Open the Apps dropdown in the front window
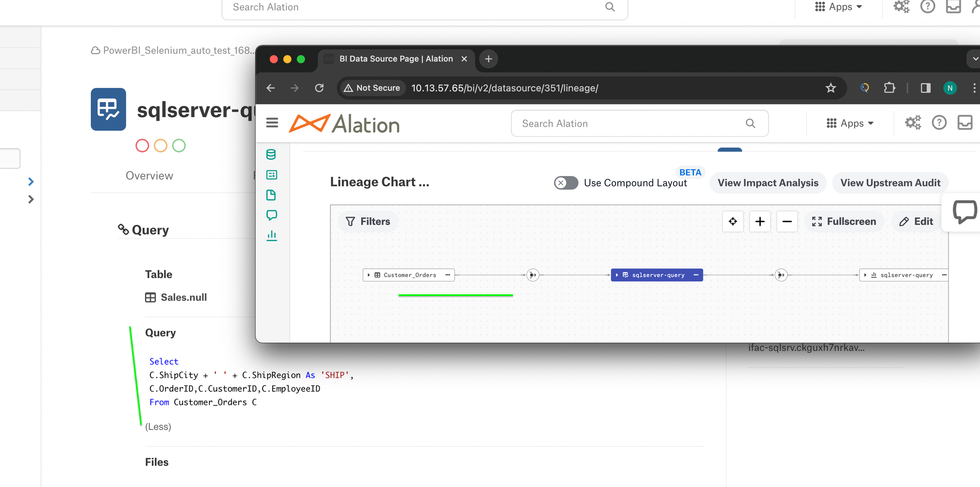 [850, 123]
